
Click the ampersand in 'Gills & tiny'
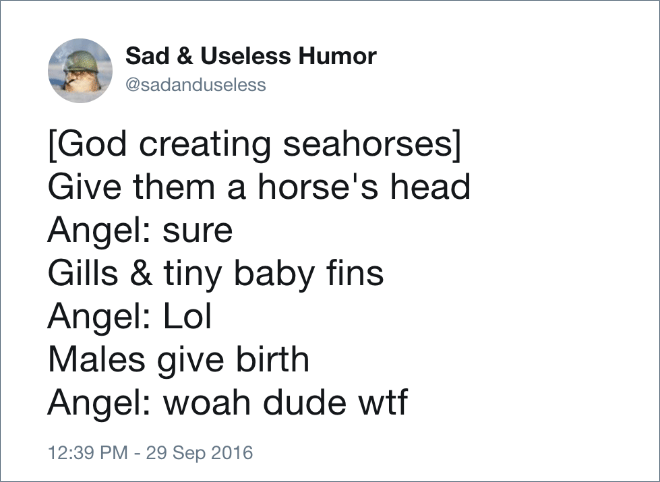141,272
